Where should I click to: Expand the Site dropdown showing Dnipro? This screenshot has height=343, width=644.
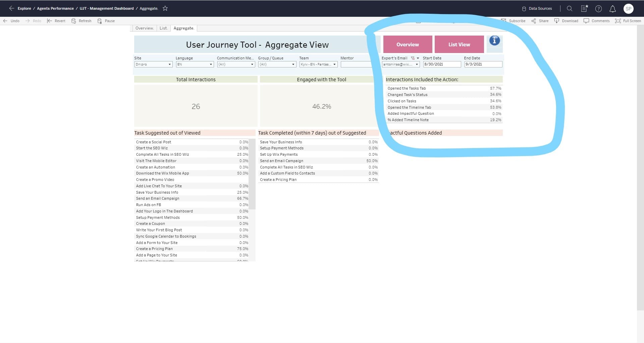[153, 64]
